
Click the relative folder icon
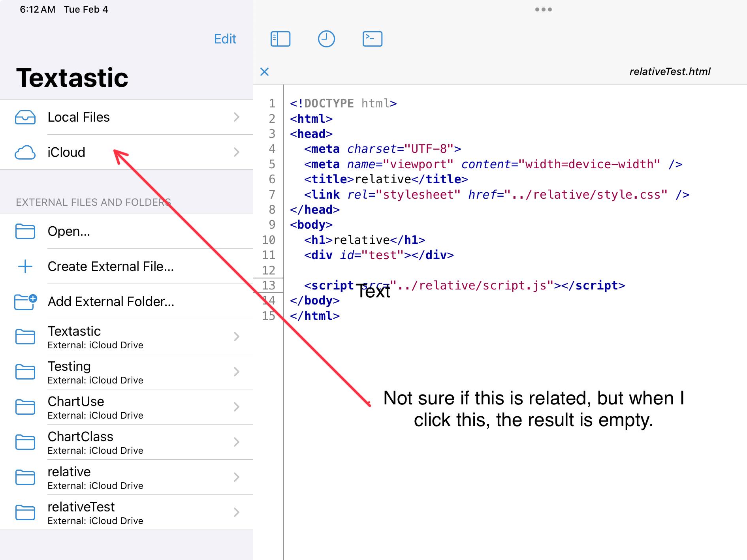pos(25,477)
